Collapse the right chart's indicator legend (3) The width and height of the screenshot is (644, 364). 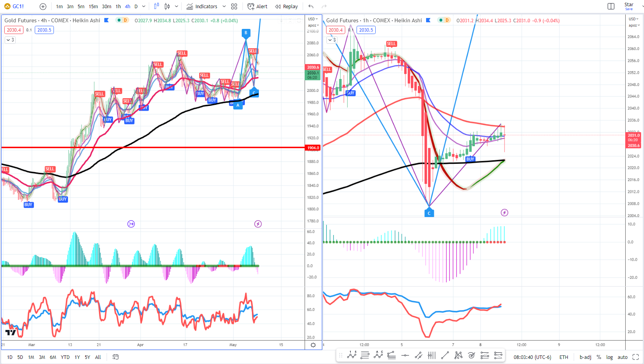coord(332,40)
